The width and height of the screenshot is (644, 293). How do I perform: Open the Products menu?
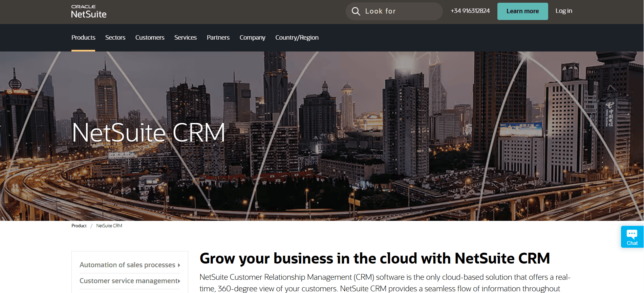pos(83,38)
